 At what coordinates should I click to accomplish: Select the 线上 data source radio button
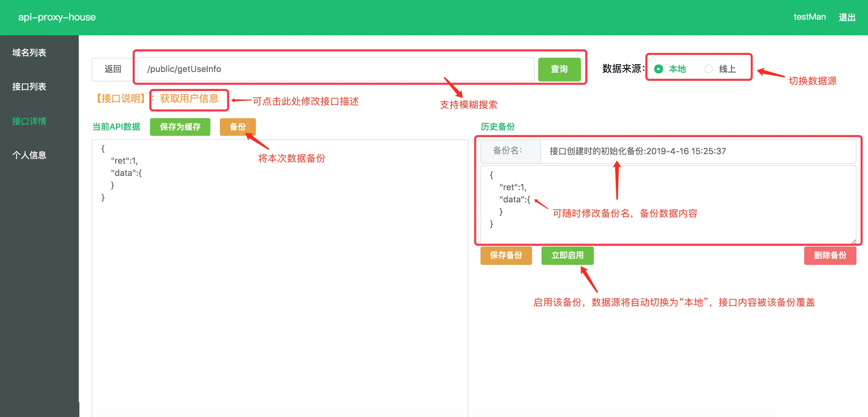pyautogui.click(x=709, y=69)
